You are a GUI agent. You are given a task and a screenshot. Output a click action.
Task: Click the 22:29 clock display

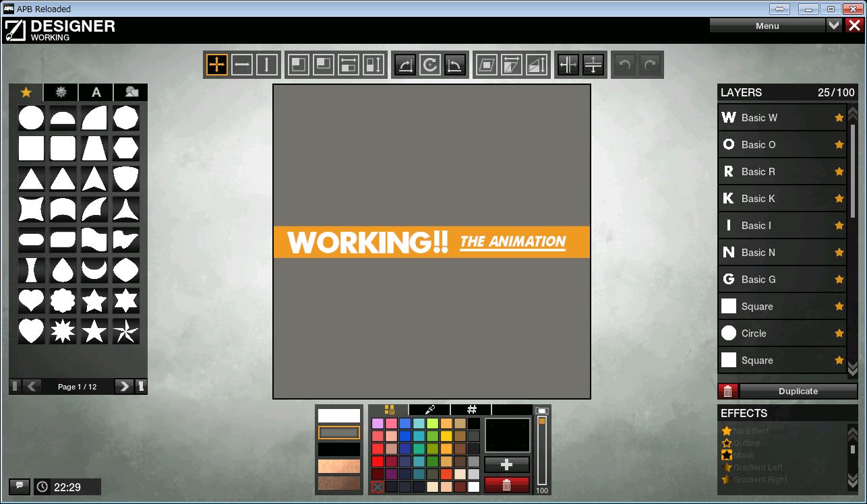pyautogui.click(x=67, y=486)
